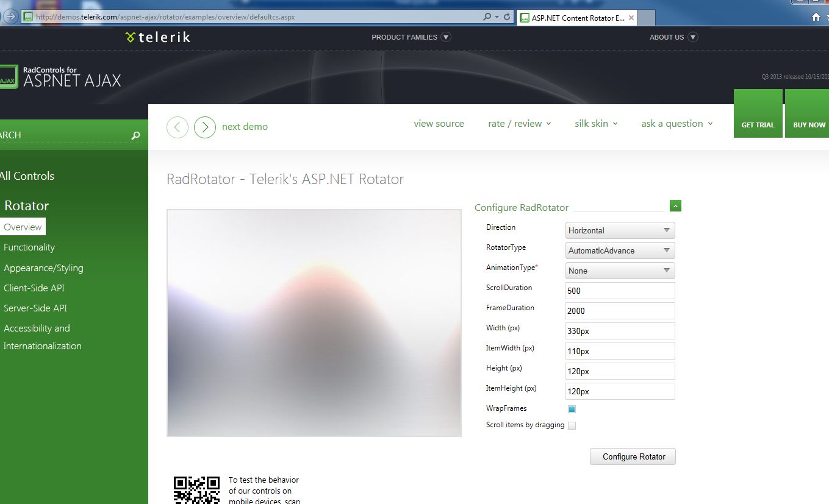Open the All Controls link

pyautogui.click(x=27, y=176)
